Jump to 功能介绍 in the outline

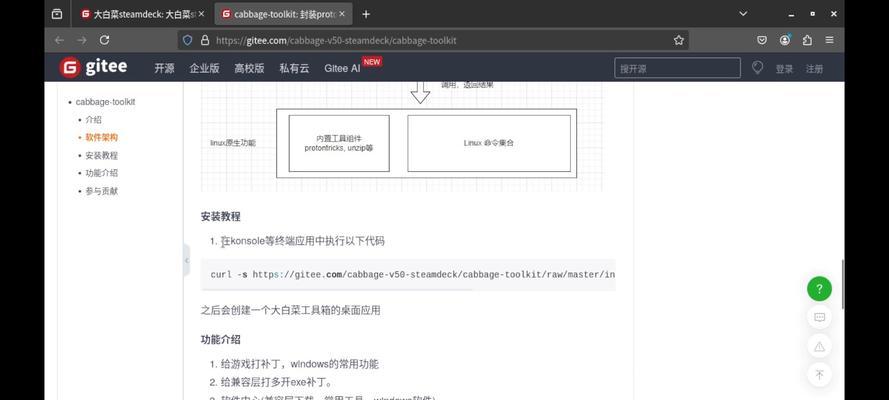102,173
